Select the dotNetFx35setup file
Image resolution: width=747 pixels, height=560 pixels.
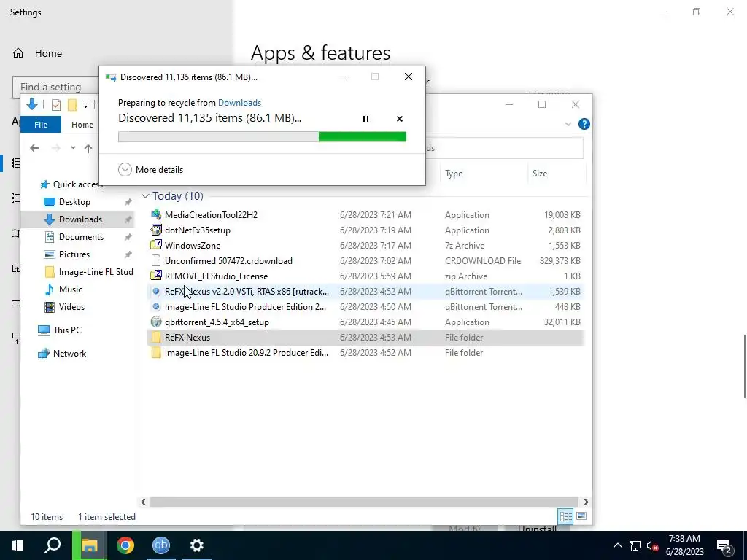point(365,230)
